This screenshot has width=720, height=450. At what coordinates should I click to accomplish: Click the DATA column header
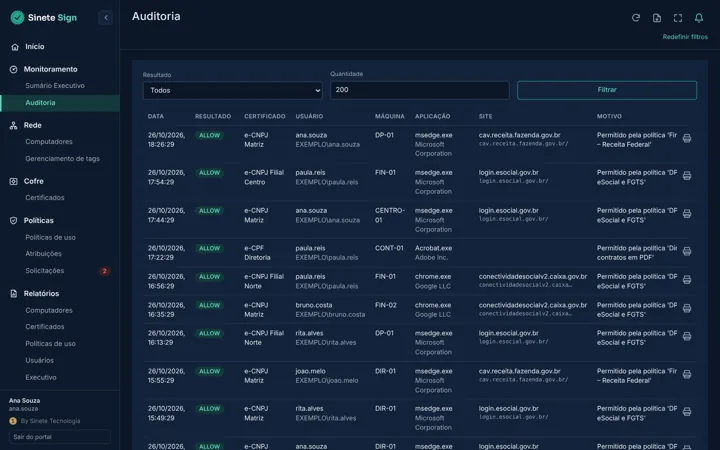tap(156, 117)
